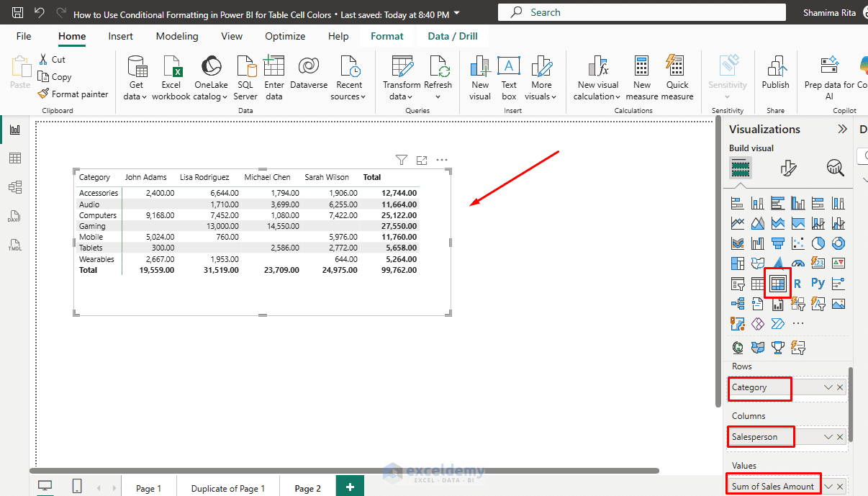Add a new page with plus button
Viewport: 868px width, 496px height.
coord(350,487)
